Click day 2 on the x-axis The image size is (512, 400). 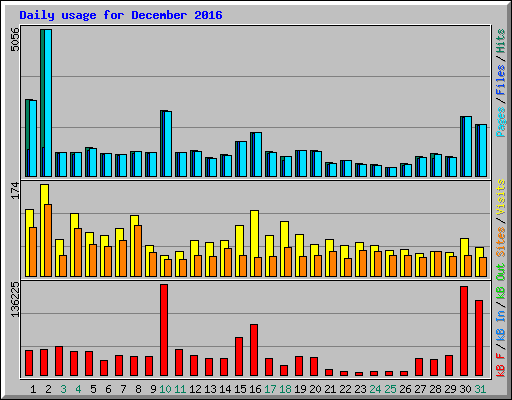click(x=48, y=389)
